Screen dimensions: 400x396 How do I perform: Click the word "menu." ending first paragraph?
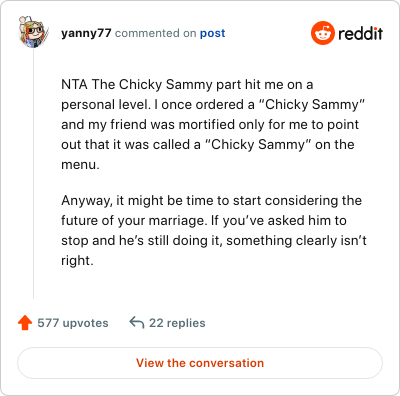pos(80,165)
